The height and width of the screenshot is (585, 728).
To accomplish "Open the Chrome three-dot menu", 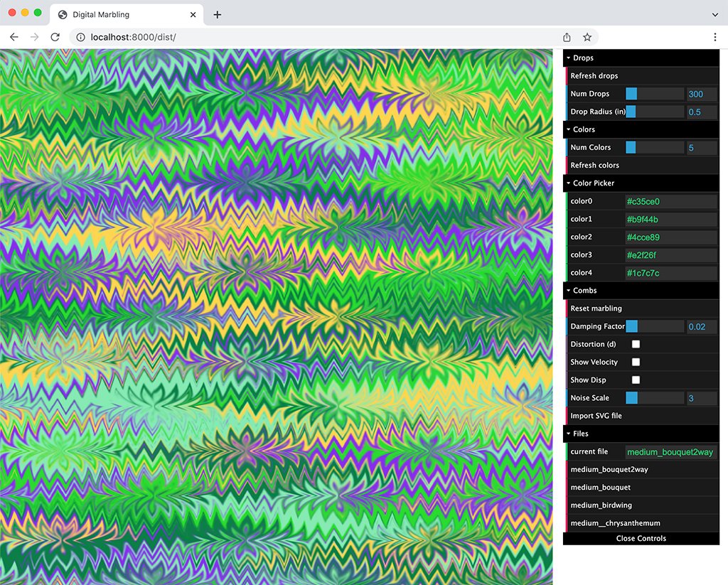I will pos(715,37).
